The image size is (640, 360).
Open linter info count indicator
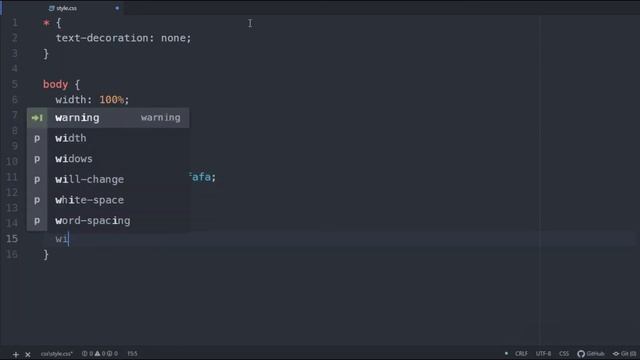(x=112, y=354)
